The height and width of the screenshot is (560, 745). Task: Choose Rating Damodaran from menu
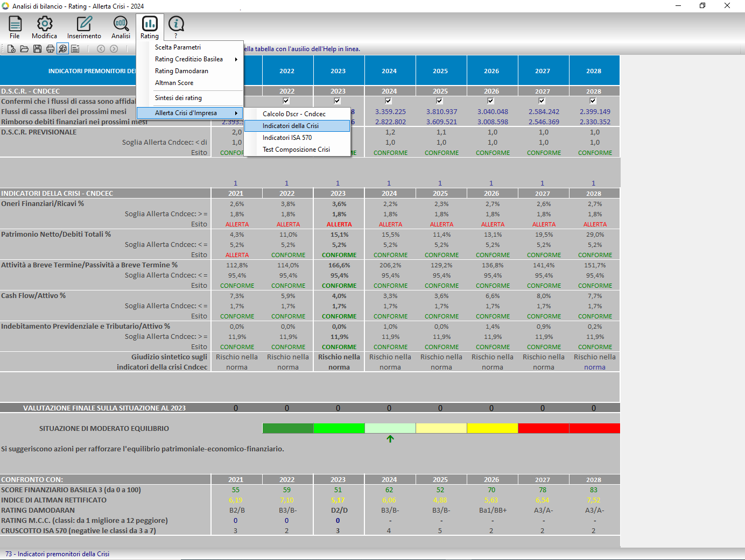click(x=189, y=71)
